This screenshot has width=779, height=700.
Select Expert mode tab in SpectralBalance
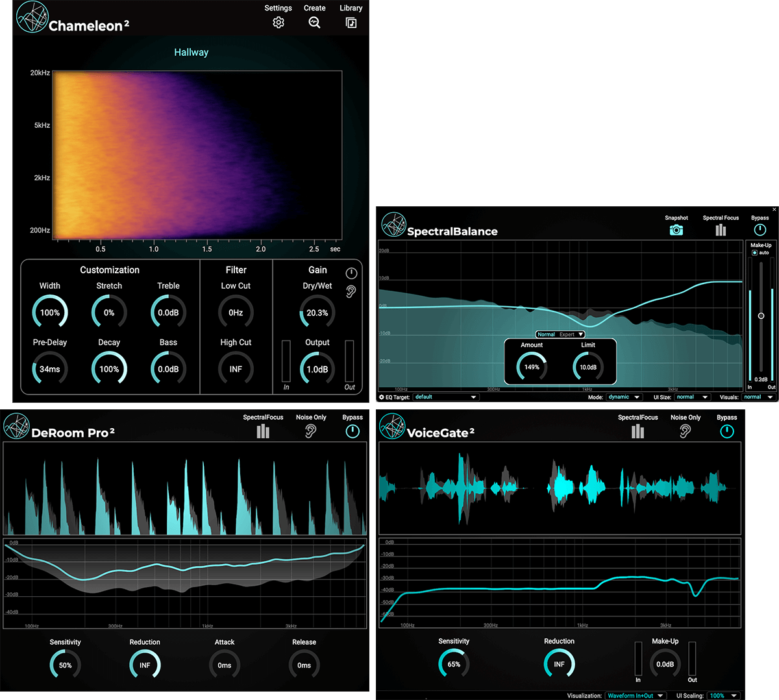point(567,335)
